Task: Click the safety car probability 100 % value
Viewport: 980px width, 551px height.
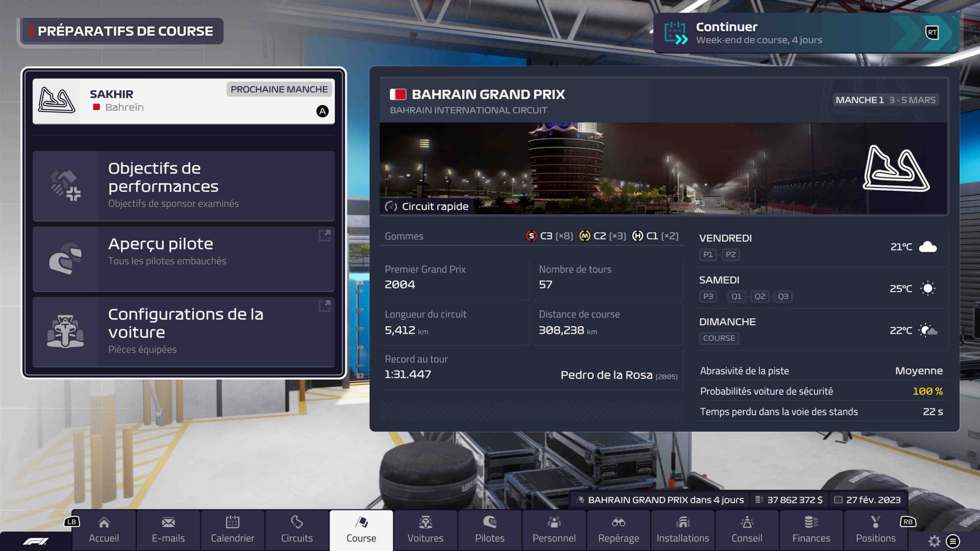Action: pos(928,391)
